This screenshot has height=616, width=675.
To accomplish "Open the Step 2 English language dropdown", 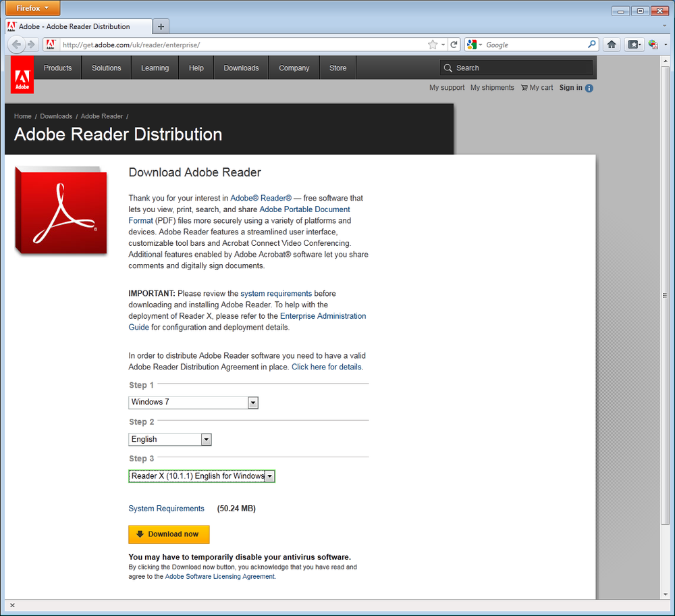I will (x=206, y=439).
